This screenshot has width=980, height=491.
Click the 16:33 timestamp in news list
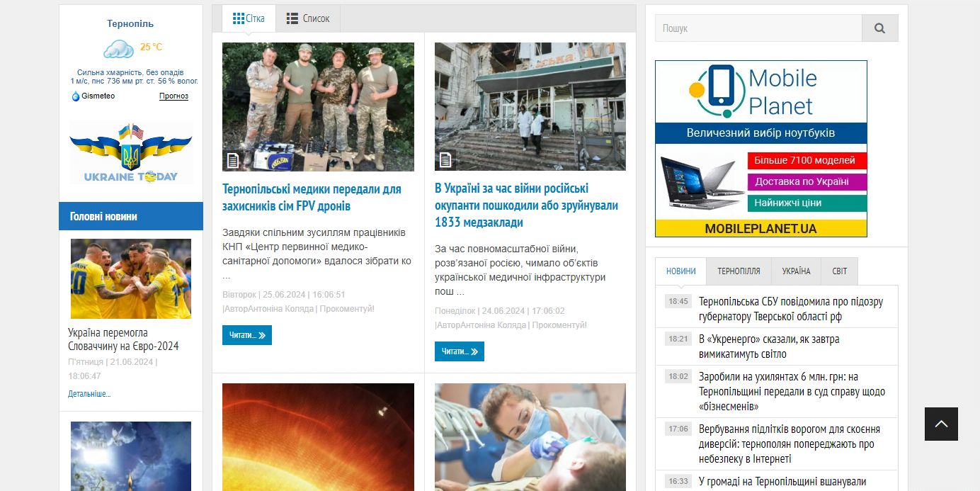tap(678, 481)
